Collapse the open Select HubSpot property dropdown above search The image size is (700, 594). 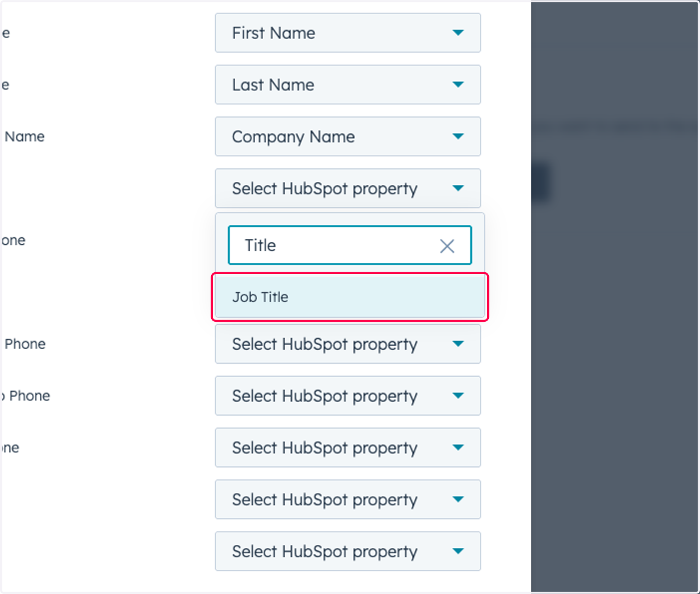click(348, 188)
